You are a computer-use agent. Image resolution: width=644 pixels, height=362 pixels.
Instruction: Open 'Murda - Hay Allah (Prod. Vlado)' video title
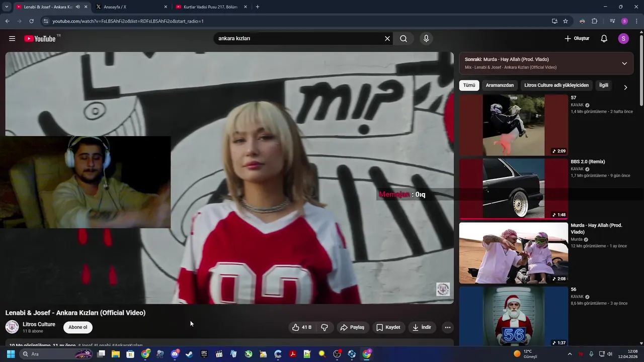coord(596,229)
